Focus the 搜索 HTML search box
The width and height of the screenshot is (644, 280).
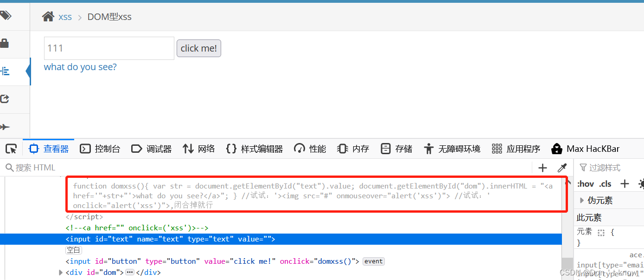click(x=267, y=168)
